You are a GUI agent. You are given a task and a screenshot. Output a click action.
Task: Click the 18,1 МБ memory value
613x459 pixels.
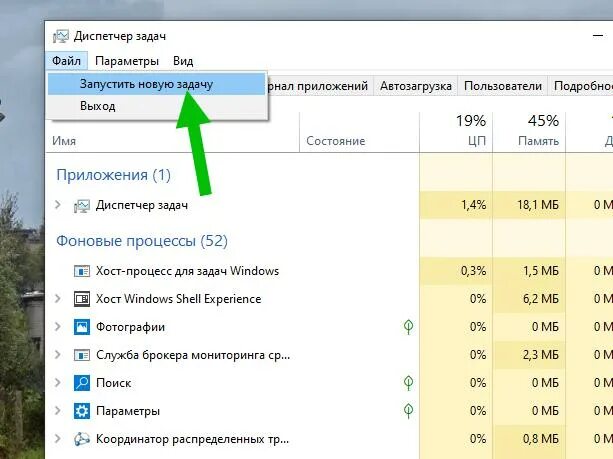(x=538, y=205)
